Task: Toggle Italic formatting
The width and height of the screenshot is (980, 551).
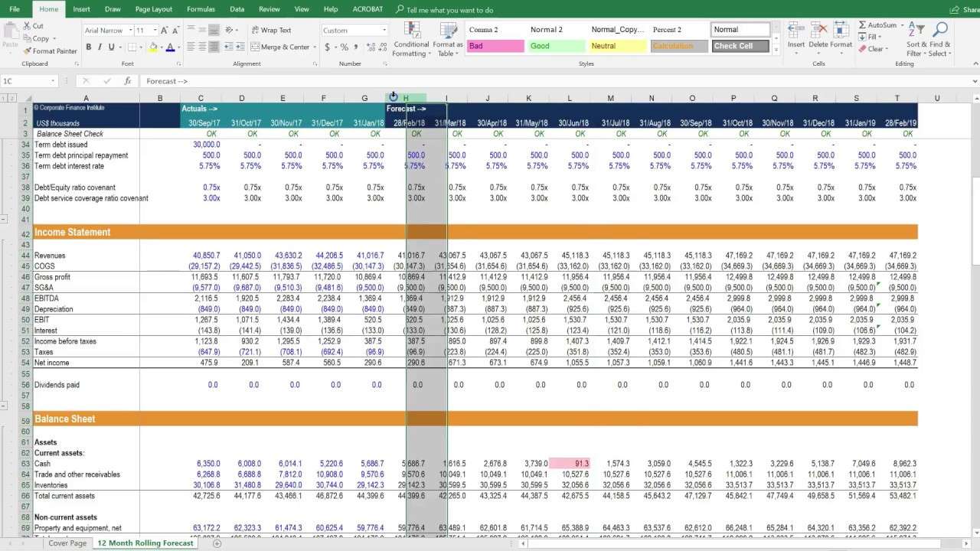Action: pos(100,47)
